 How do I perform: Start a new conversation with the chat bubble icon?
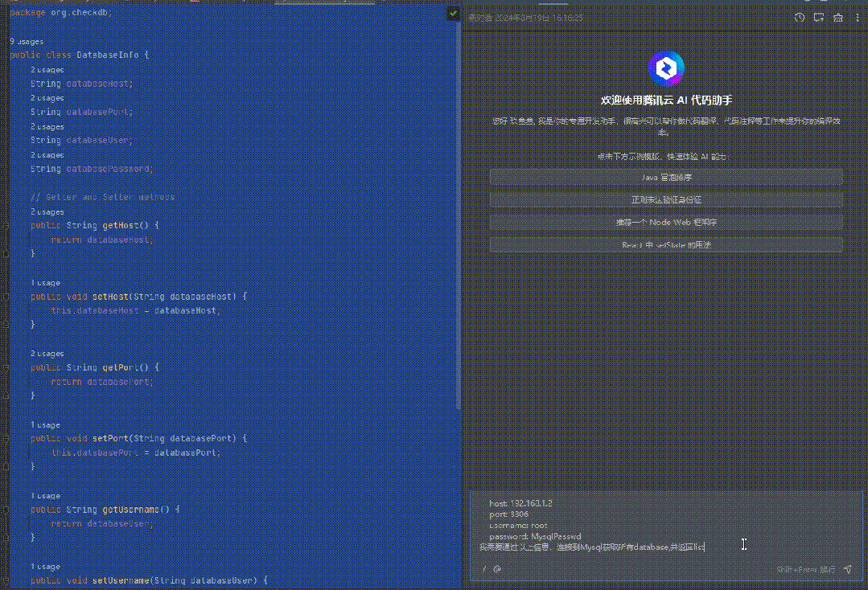[x=818, y=17]
